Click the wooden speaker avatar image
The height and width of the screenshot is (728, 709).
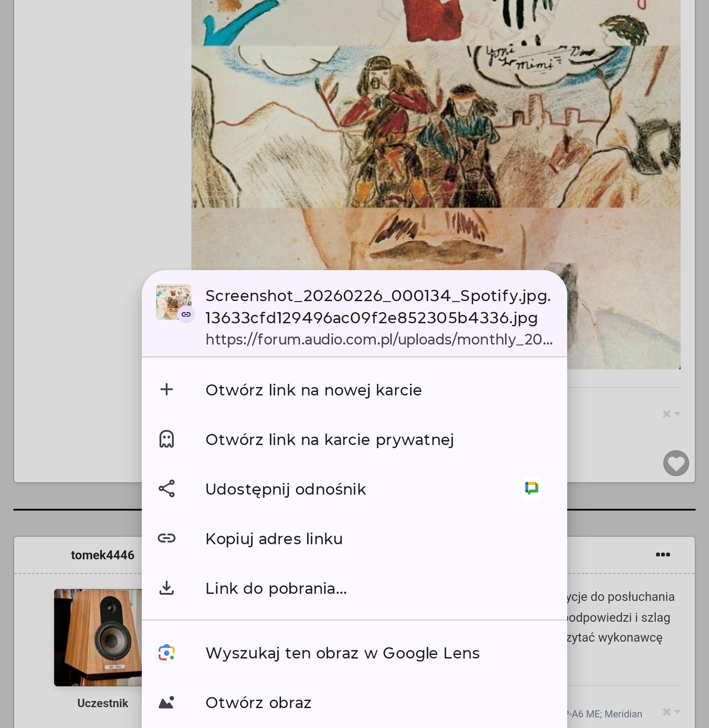coord(98,637)
